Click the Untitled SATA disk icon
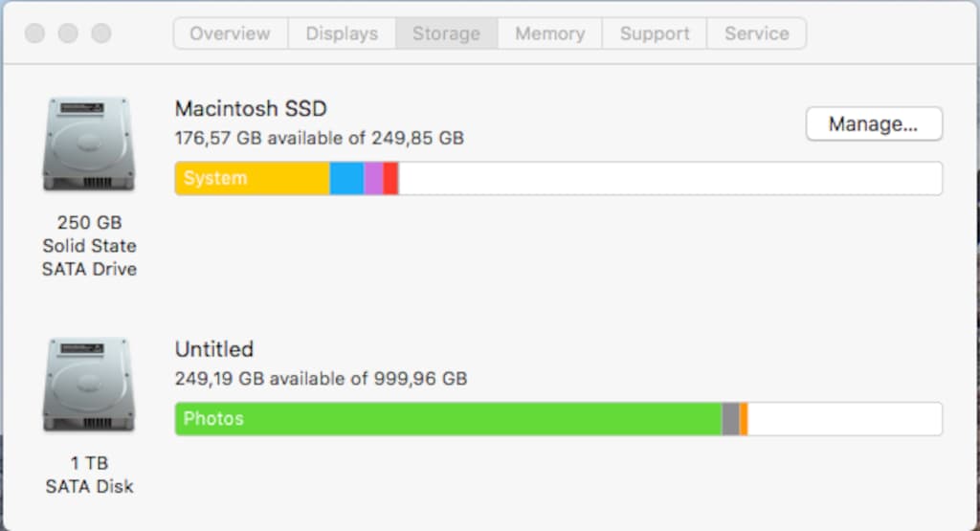Image resolution: width=980 pixels, height=531 pixels. [89, 385]
